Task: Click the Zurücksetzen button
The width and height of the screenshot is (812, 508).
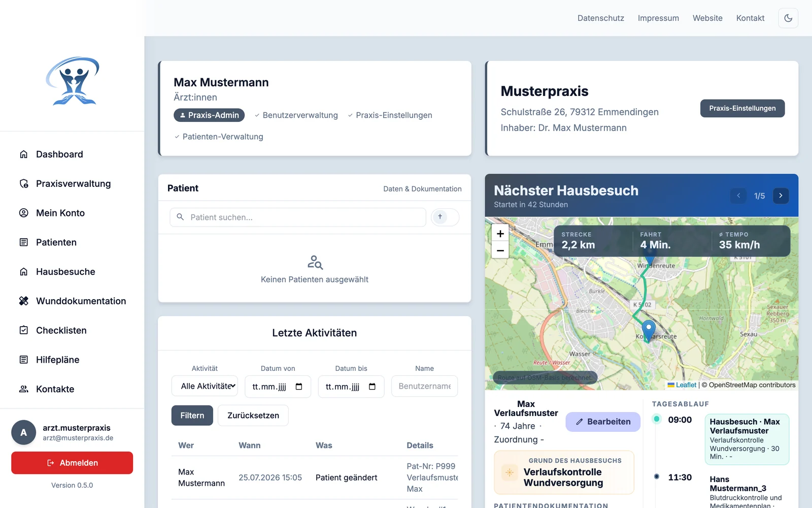Action: coord(253,416)
